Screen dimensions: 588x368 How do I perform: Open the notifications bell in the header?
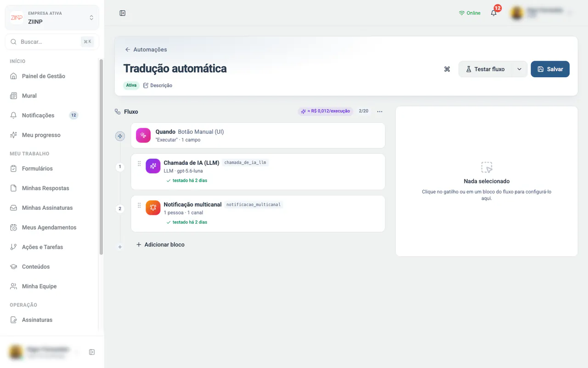point(494,13)
